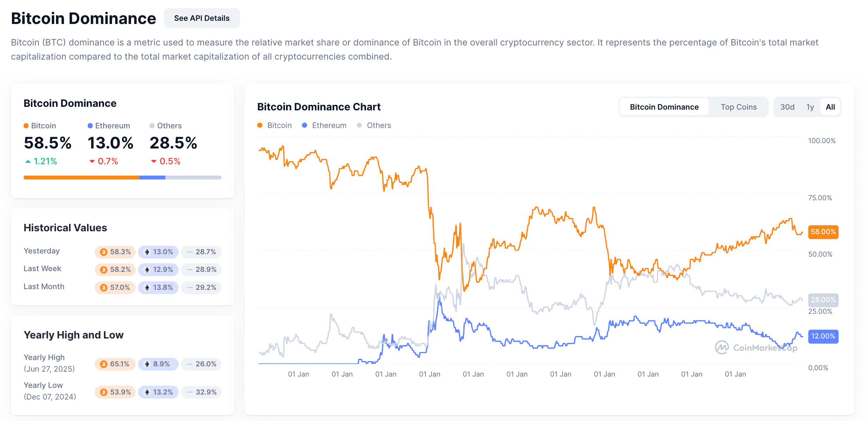This screenshot has width=868, height=421.
Task: Click red down arrow beside Ethereum 0.7%
Action: click(92, 161)
